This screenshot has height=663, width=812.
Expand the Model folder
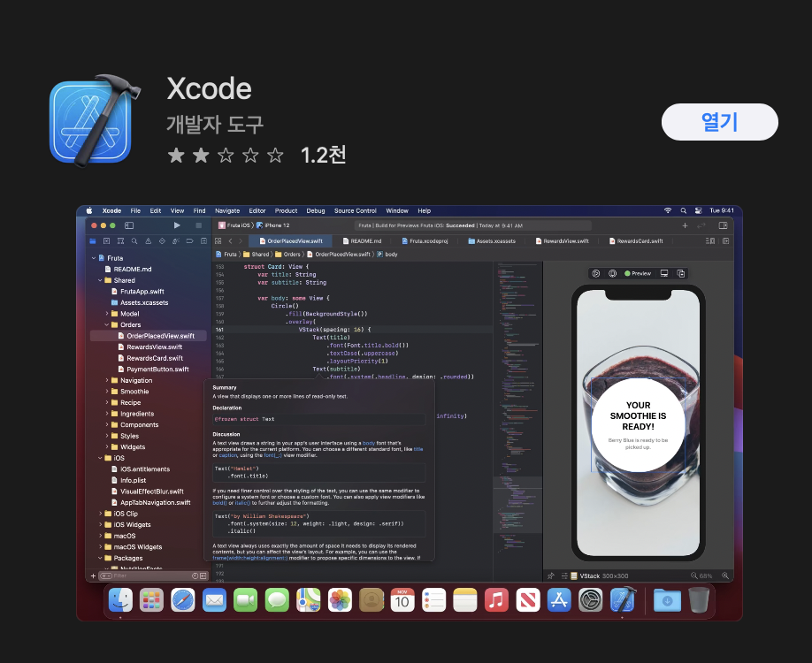(107, 314)
